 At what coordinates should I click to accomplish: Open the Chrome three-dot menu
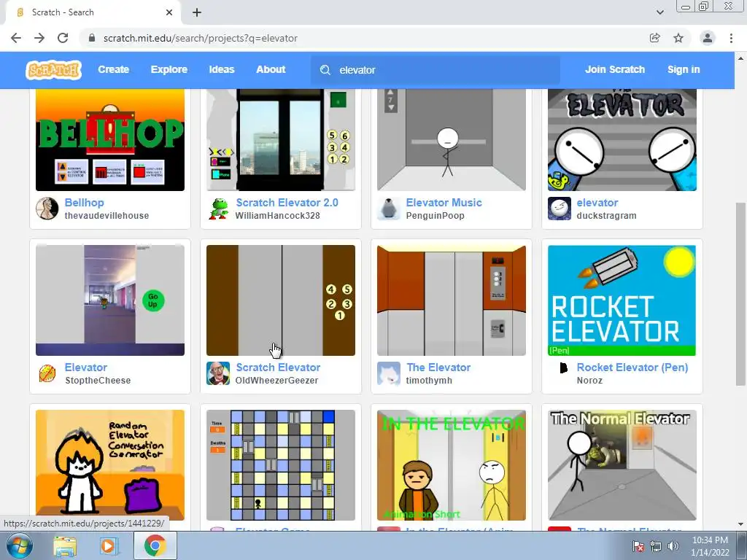pyautogui.click(x=731, y=38)
